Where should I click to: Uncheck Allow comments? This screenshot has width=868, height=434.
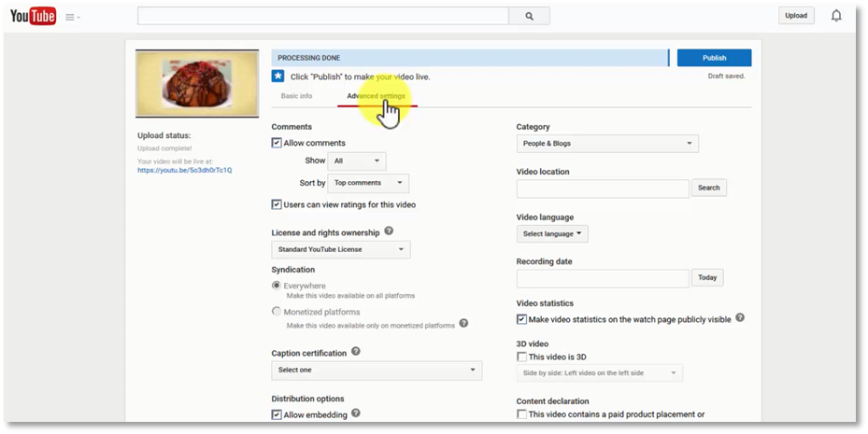point(277,143)
